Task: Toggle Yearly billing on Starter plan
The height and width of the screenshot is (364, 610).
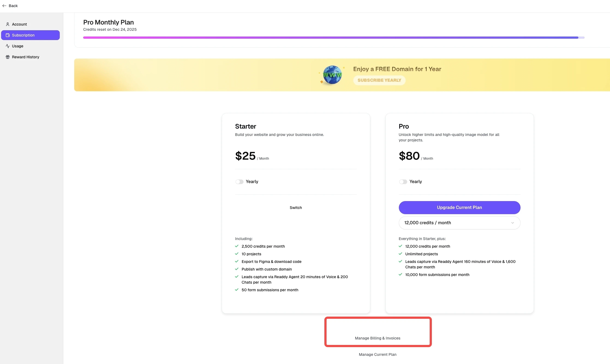Action: (x=239, y=182)
